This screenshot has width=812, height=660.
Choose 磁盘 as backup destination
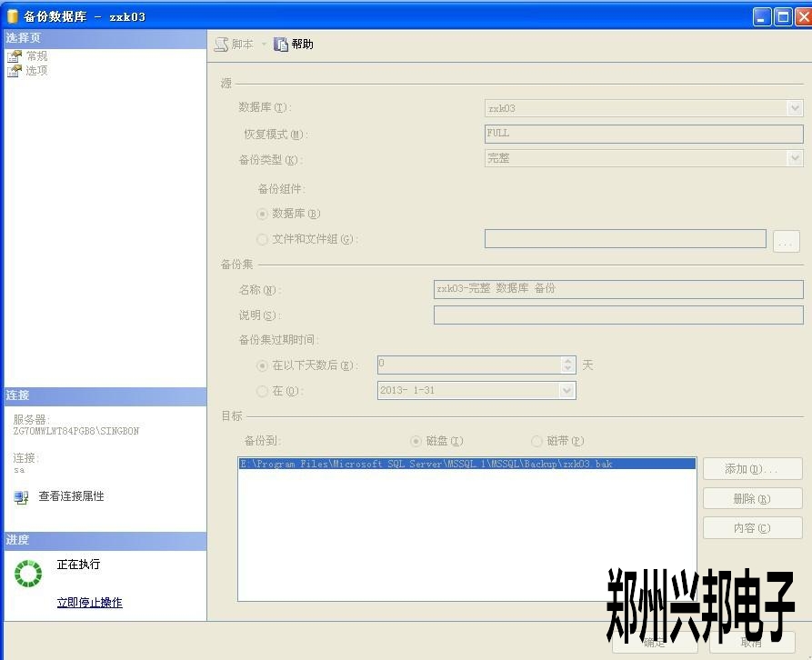(416, 441)
